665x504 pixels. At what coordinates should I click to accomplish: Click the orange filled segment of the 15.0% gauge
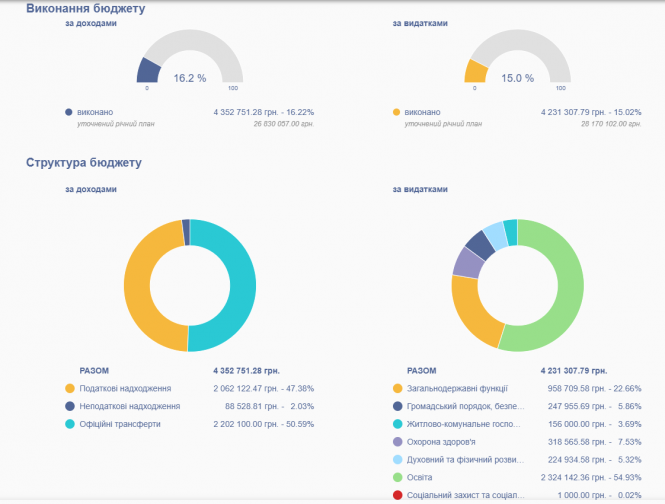pyautogui.click(x=476, y=71)
